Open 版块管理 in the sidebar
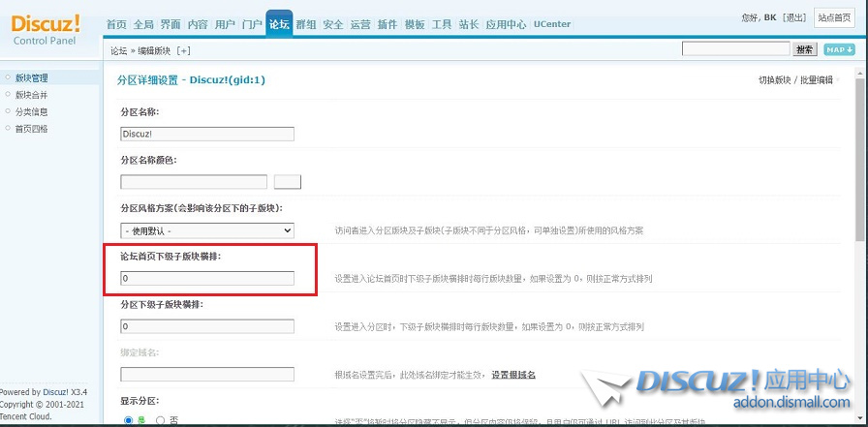 click(32, 78)
